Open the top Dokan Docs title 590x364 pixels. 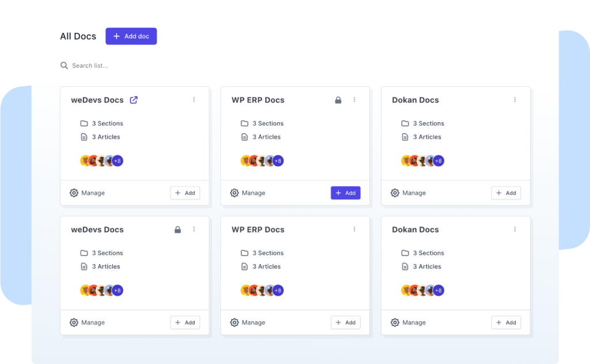pos(415,100)
